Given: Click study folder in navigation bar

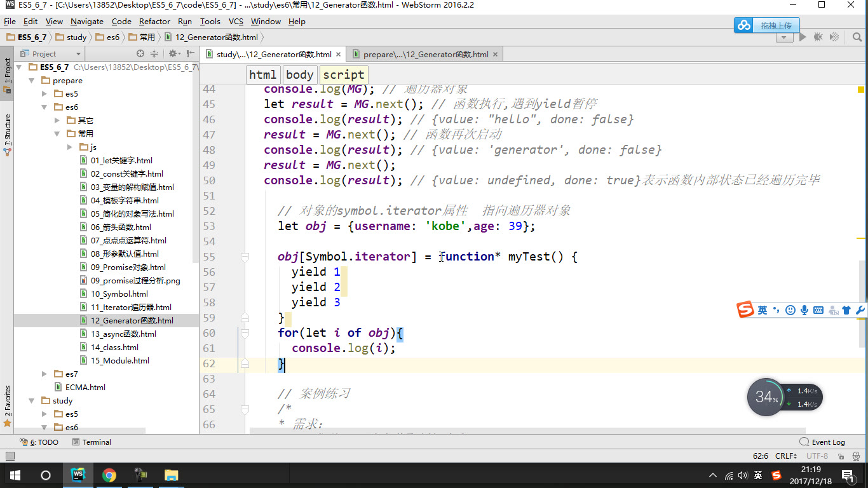Looking at the screenshot, I should click(71, 37).
